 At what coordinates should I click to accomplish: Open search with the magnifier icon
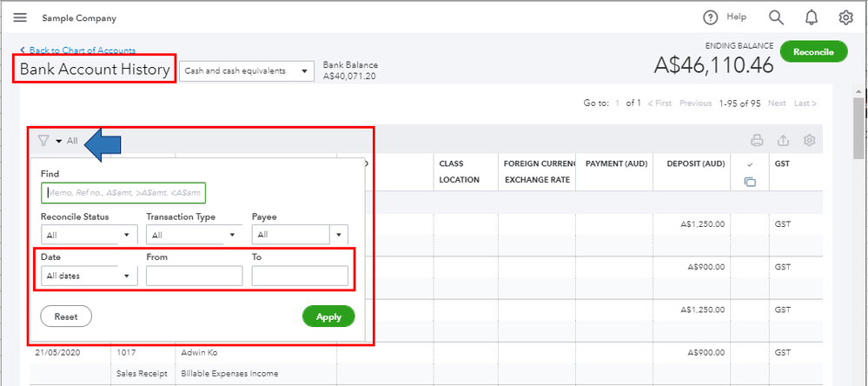coord(776,17)
